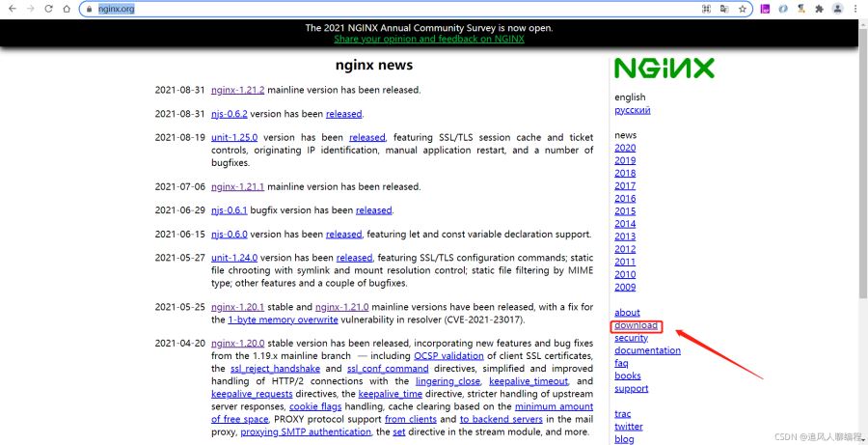
Task: Open nginx-1.20.1 stable link
Action: click(x=237, y=307)
